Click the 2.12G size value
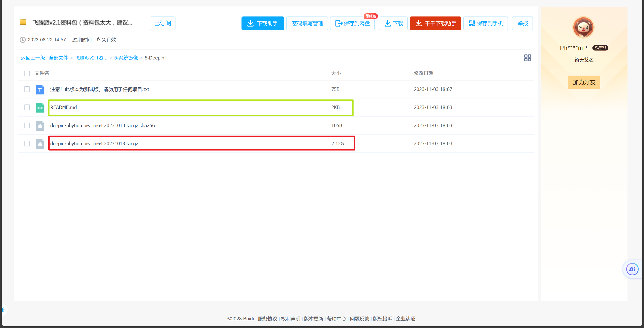The height and width of the screenshot is (328, 644). (x=337, y=143)
